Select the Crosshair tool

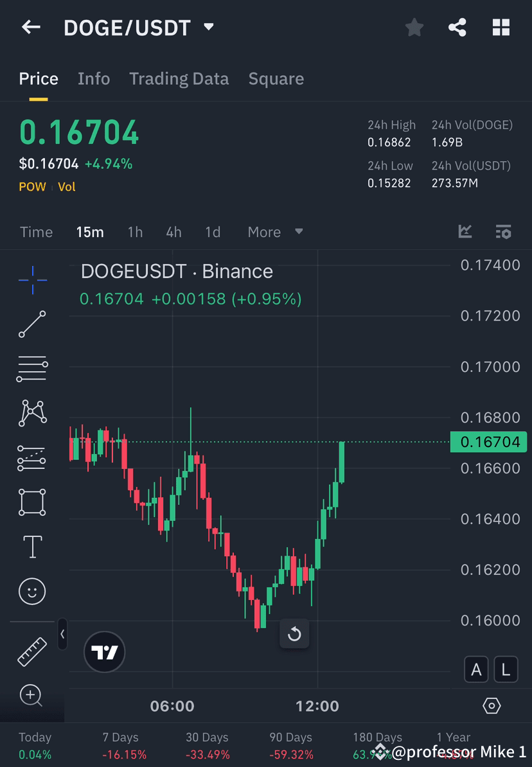click(x=32, y=279)
